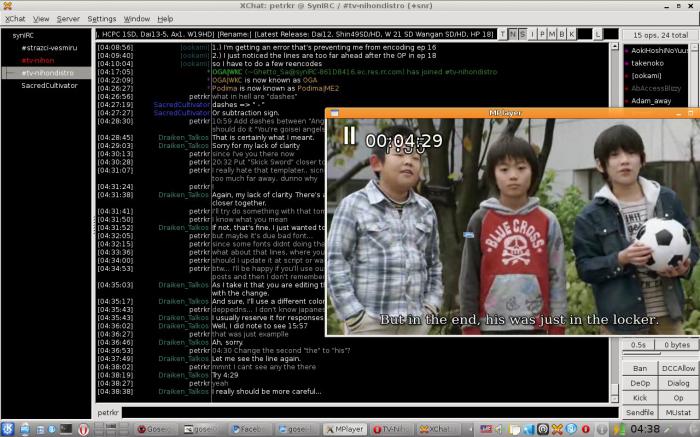This screenshot has width=700, height=437.
Task: Click the DeOp button
Action: click(640, 383)
